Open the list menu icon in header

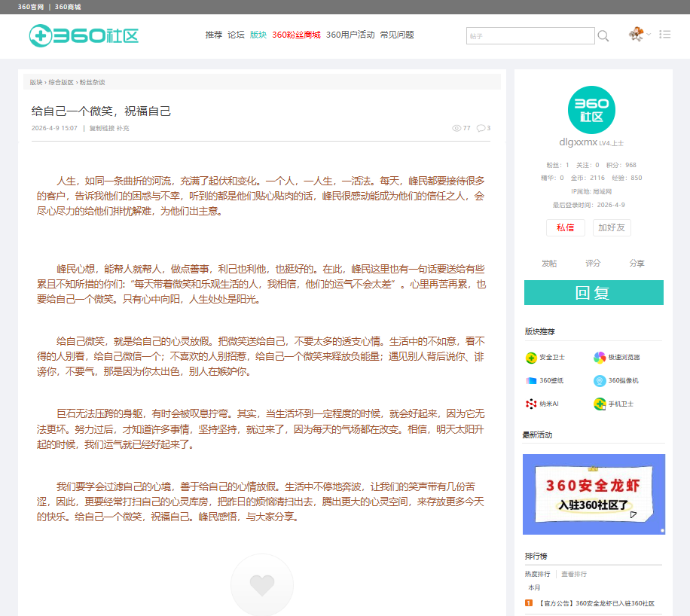click(665, 35)
